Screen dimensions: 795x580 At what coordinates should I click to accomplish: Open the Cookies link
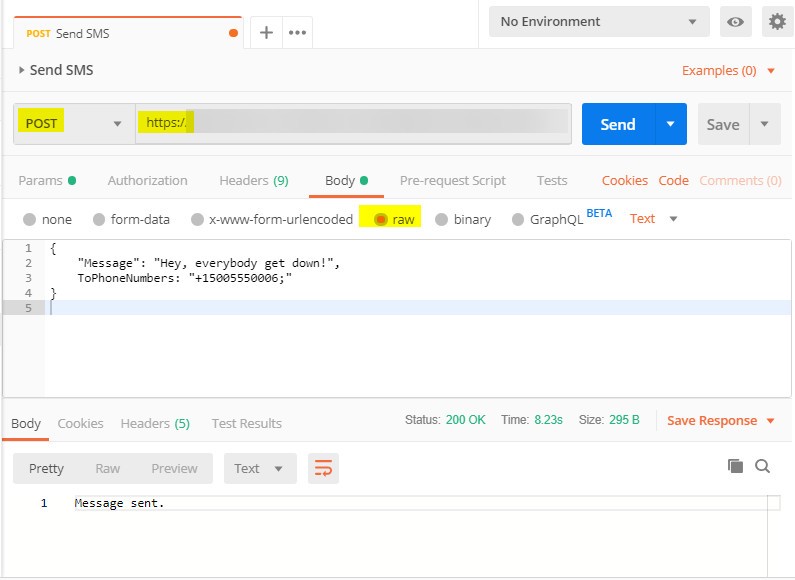pos(625,180)
